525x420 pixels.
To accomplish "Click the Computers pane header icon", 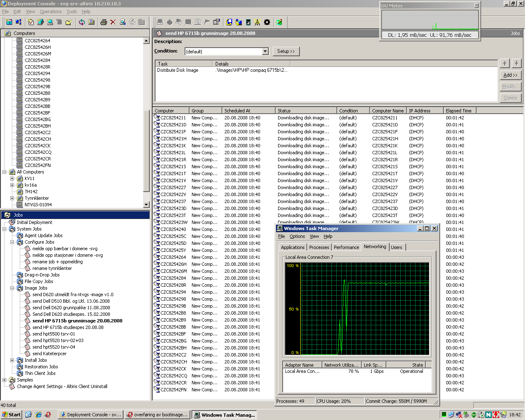I will coord(7,33).
